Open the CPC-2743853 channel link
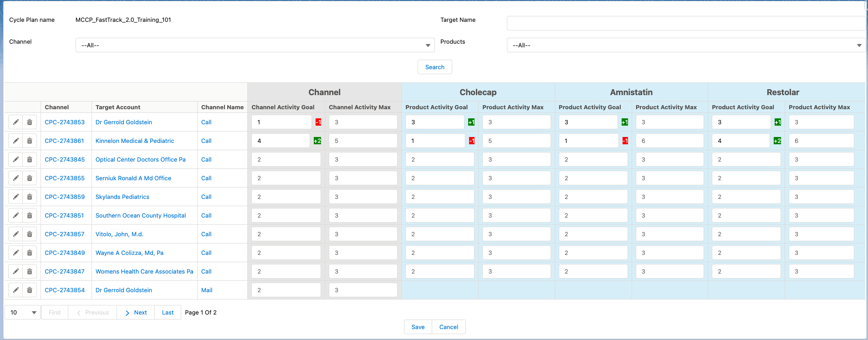868x340 pixels. click(65, 122)
